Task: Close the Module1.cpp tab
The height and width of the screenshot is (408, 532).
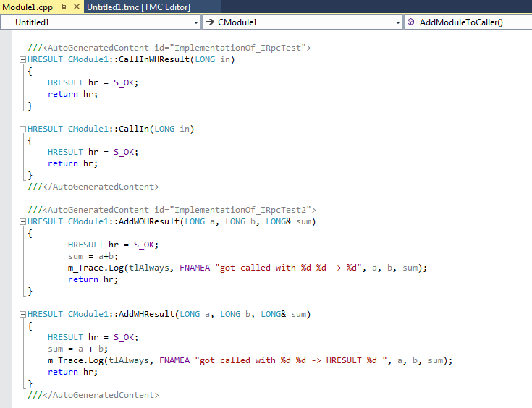Action: [77, 7]
